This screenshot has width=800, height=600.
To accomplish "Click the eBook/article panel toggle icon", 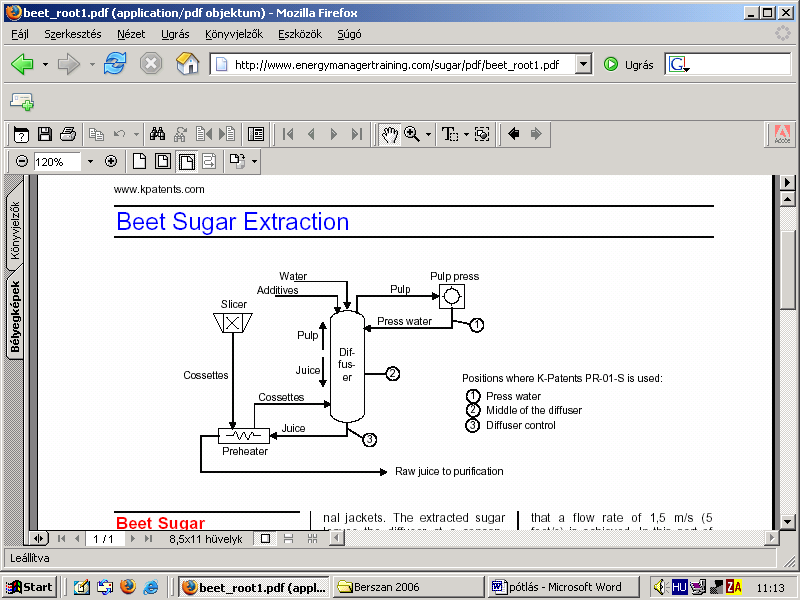I will click(x=255, y=134).
